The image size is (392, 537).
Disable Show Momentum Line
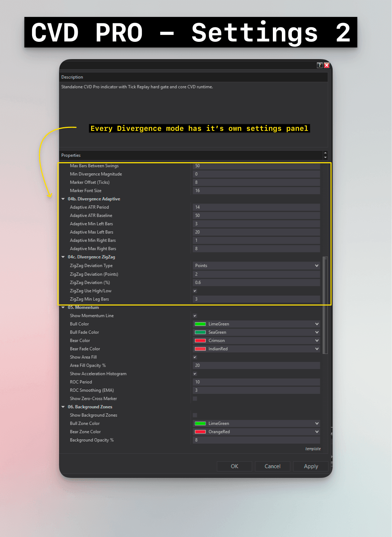(x=195, y=315)
